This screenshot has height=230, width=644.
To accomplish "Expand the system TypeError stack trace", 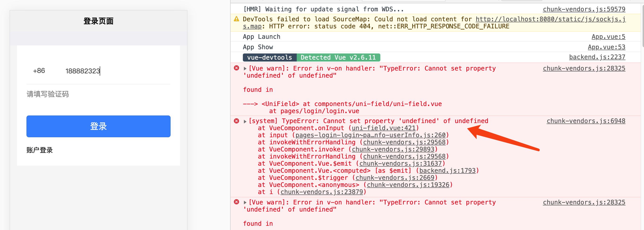I will coord(245,121).
